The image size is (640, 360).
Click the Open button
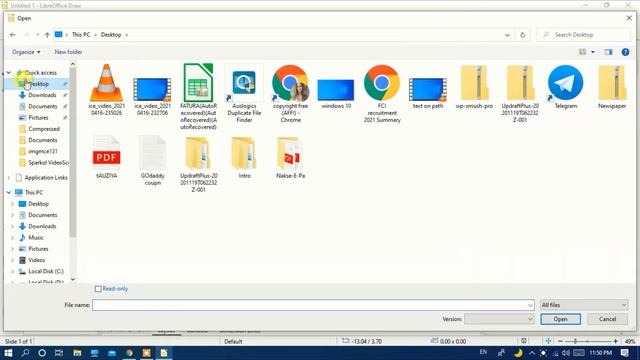click(560, 319)
